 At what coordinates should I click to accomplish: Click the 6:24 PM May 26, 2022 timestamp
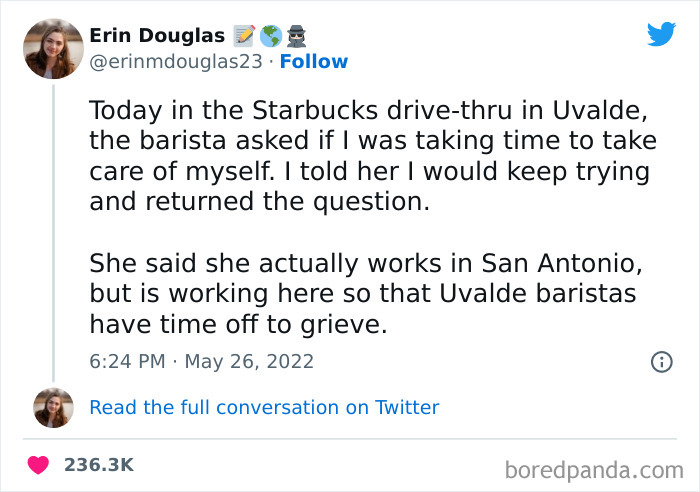(201, 361)
